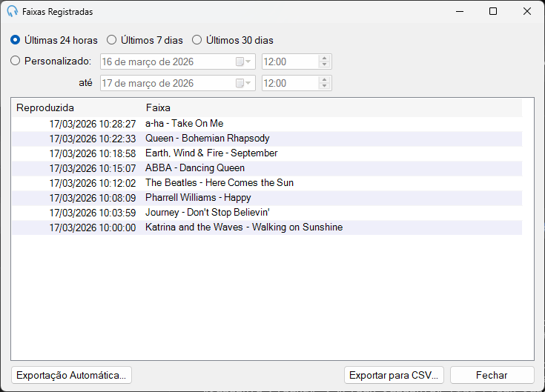
Task: Decrease end time with down spinner arrow
Action: [x=324, y=87]
